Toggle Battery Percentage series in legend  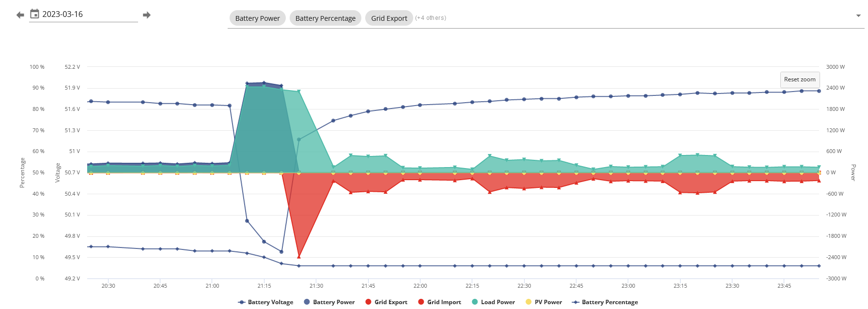point(605,302)
